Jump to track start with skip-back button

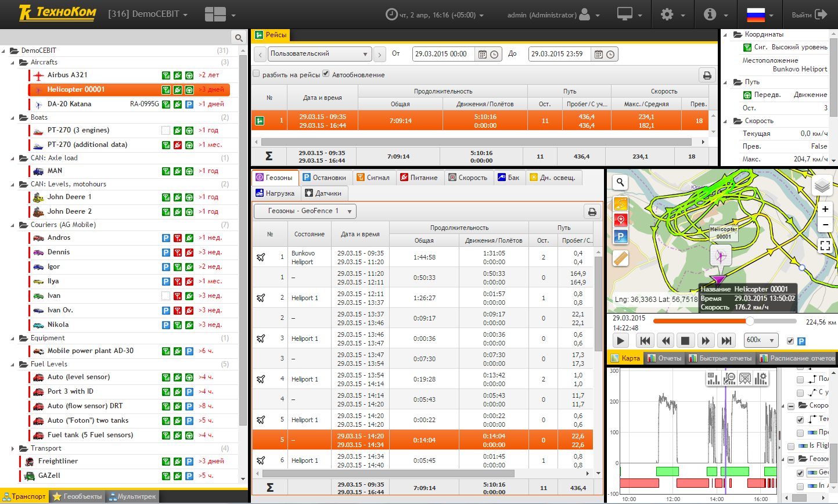tap(645, 341)
